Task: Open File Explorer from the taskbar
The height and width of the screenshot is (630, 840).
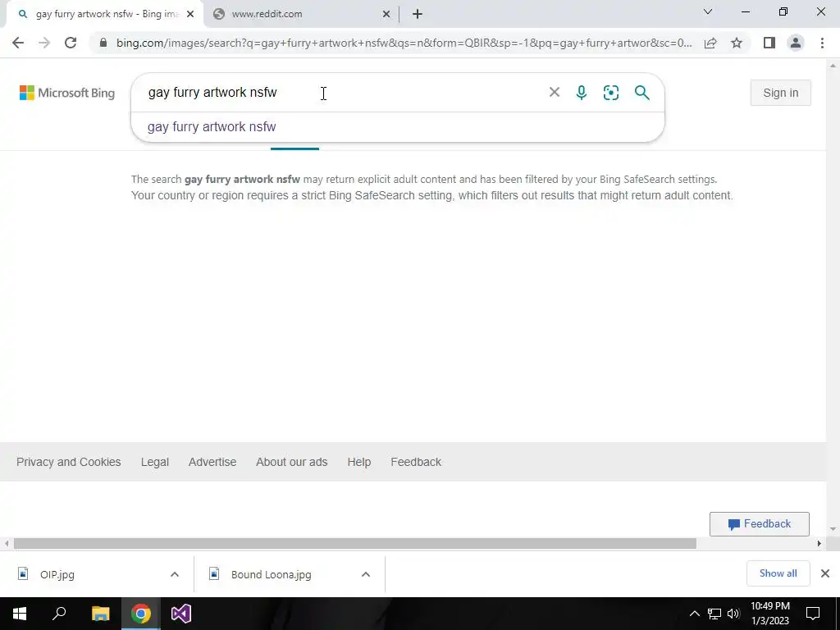Action: coord(100,614)
